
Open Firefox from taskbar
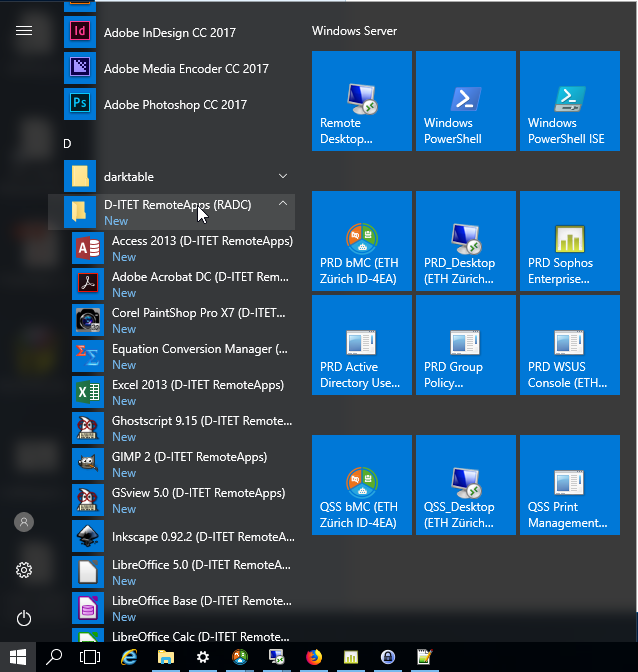[x=314, y=657]
